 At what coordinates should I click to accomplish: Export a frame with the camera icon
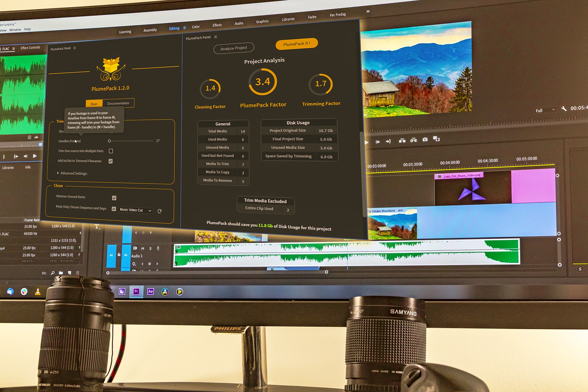[x=425, y=139]
